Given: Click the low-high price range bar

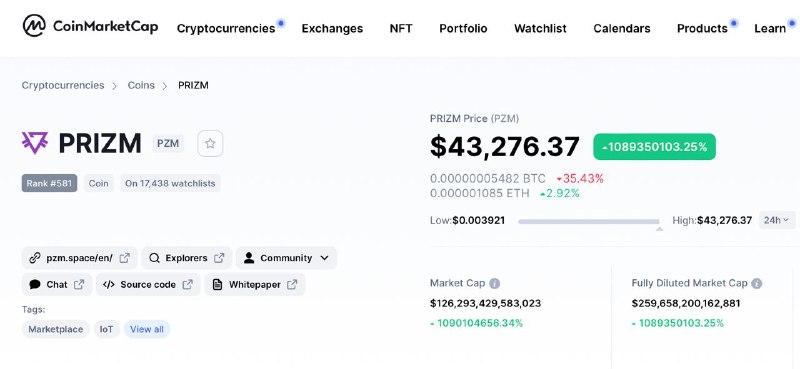Looking at the screenshot, I should pyautogui.click(x=589, y=222).
